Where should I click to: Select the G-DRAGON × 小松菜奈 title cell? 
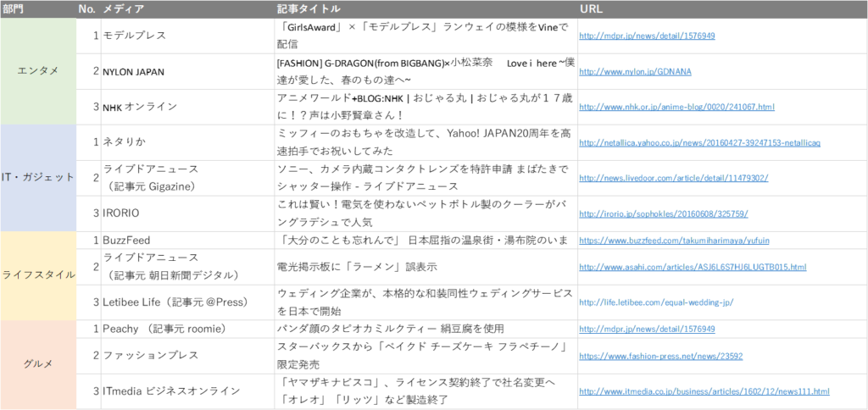coord(426,71)
